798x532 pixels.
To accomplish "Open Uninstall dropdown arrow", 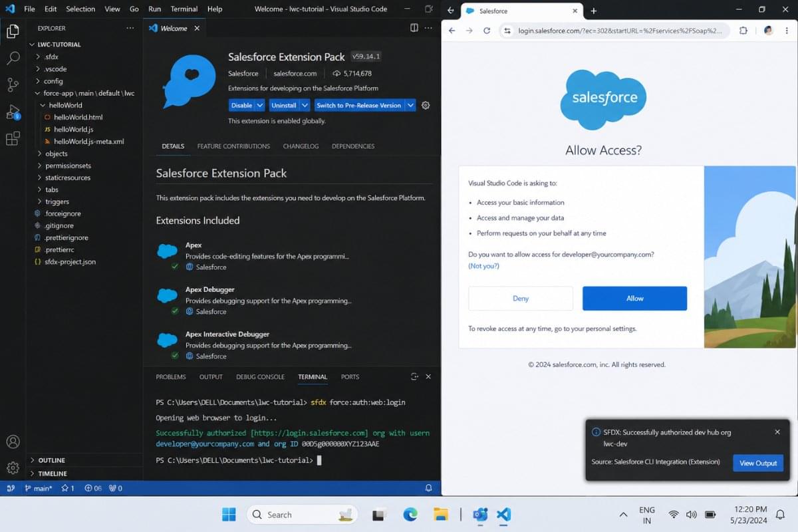I will coord(305,105).
